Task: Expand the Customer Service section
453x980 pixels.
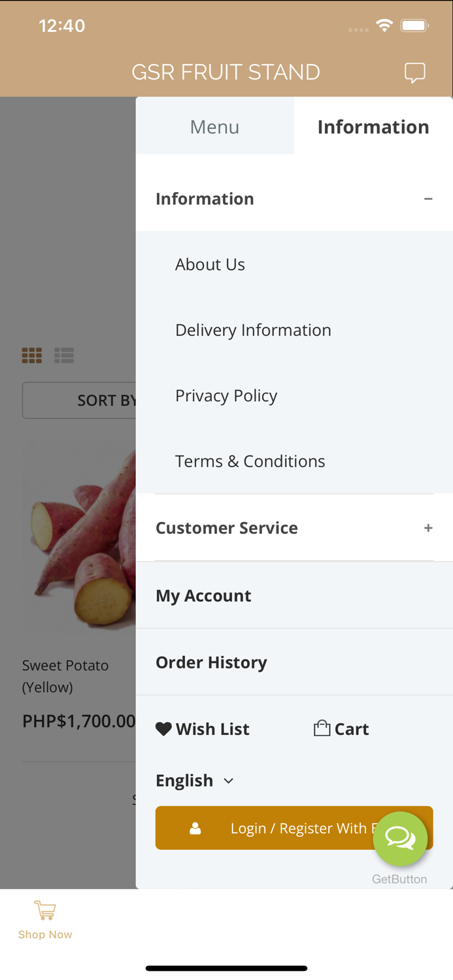Action: 428,528
